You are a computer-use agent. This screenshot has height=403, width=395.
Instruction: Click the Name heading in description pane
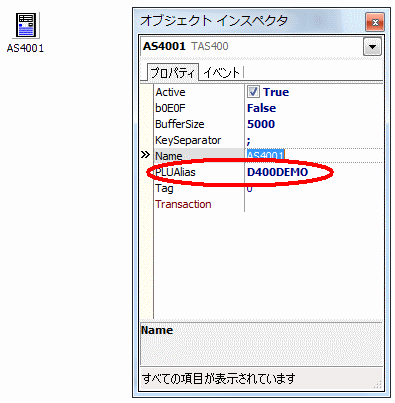tap(157, 330)
